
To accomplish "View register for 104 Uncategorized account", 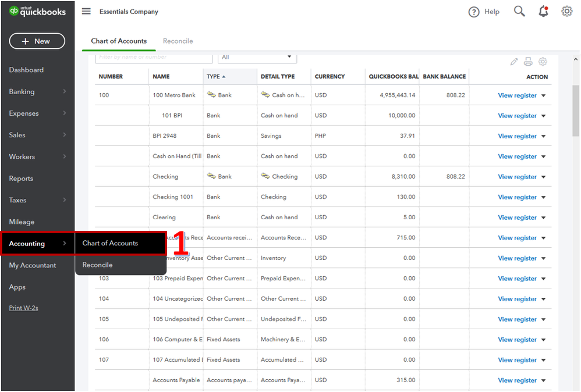I will pos(517,299).
